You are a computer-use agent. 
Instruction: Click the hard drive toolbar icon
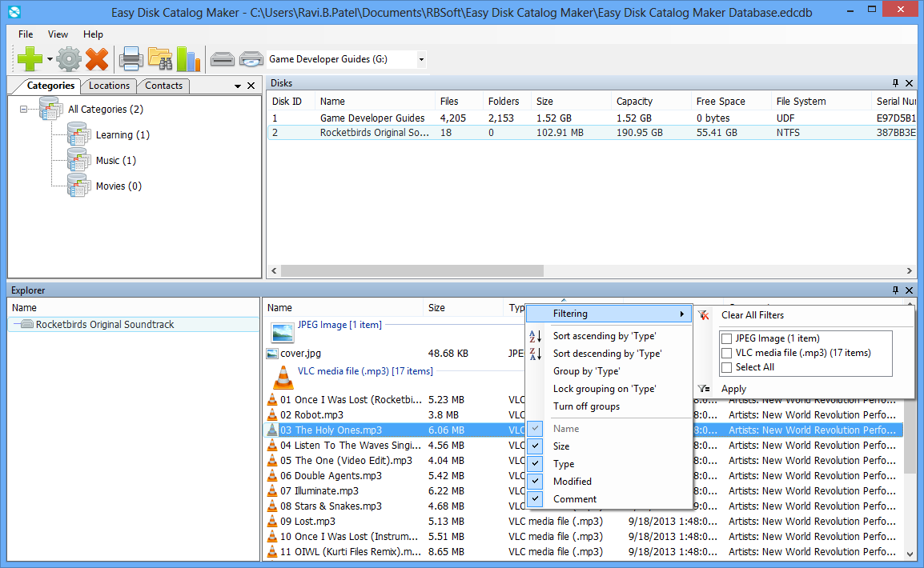point(222,59)
